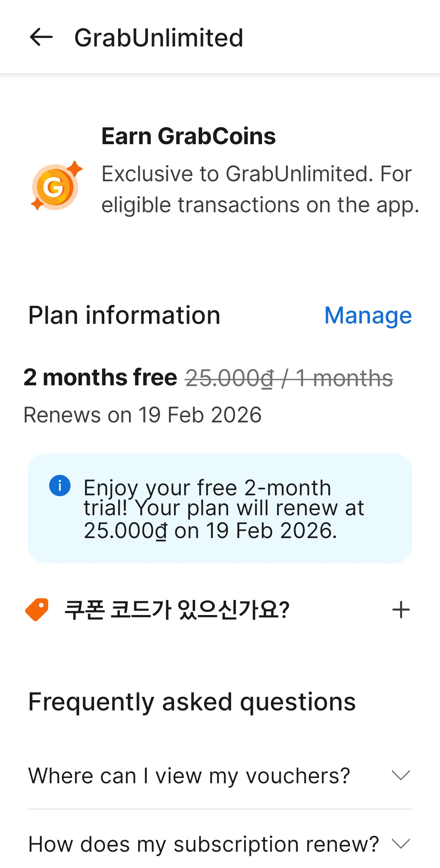Tap the free 2-month trial banner text
Viewport: 440px width, 868px height.
pyautogui.click(x=223, y=509)
